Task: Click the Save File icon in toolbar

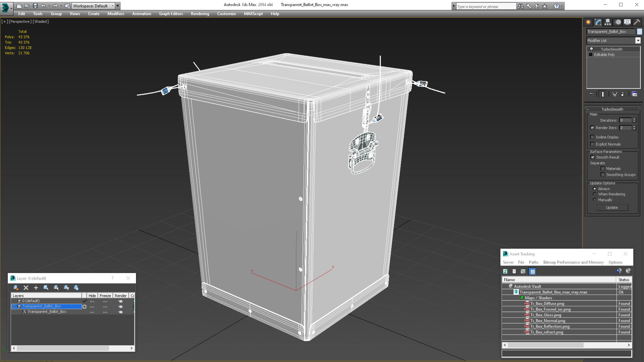Action: click(x=35, y=6)
